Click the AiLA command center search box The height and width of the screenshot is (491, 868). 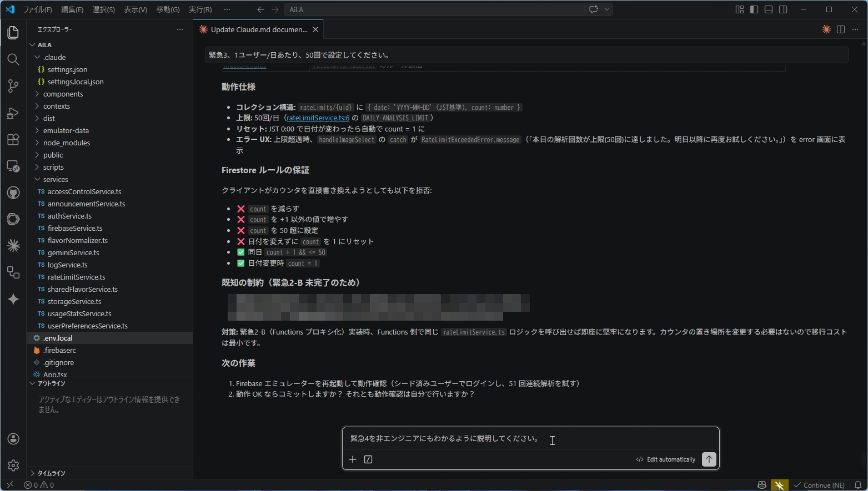click(434, 9)
